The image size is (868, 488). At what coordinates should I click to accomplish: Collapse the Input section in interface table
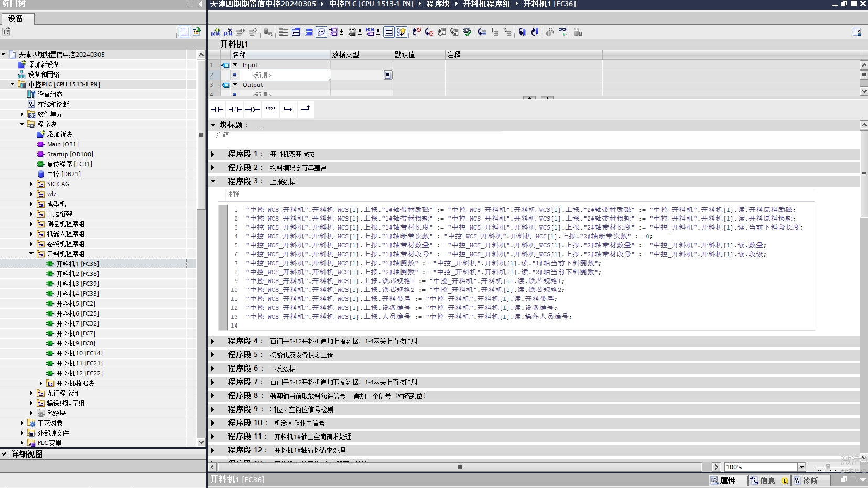(x=235, y=65)
